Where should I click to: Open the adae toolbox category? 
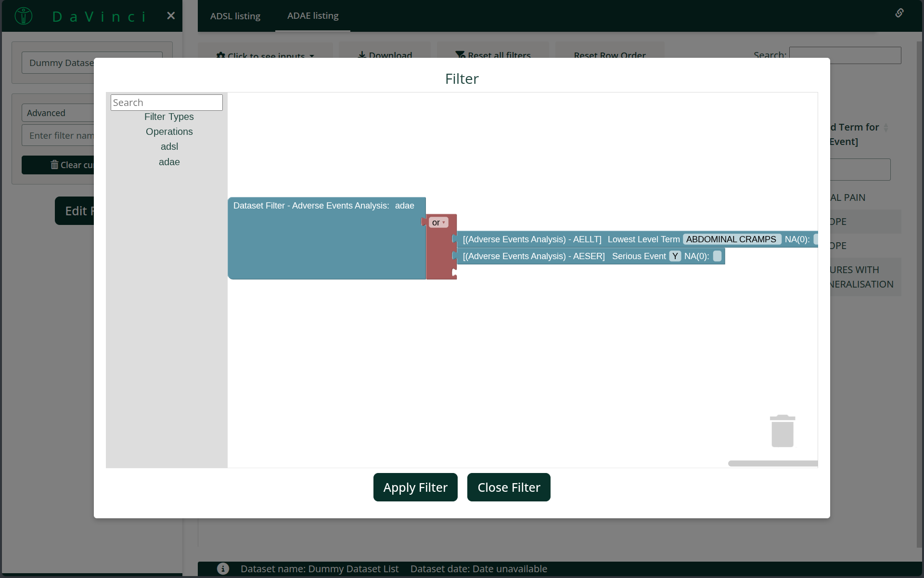coord(169,162)
